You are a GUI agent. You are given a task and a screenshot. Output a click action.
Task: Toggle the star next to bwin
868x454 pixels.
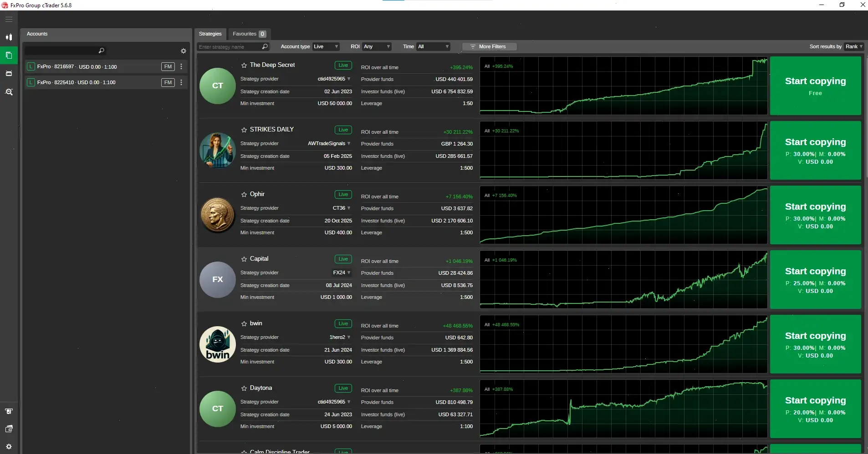click(x=244, y=323)
